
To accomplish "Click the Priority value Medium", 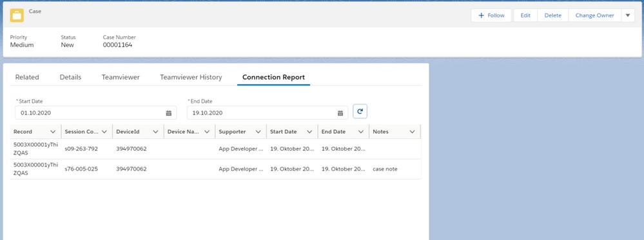I will [22, 45].
